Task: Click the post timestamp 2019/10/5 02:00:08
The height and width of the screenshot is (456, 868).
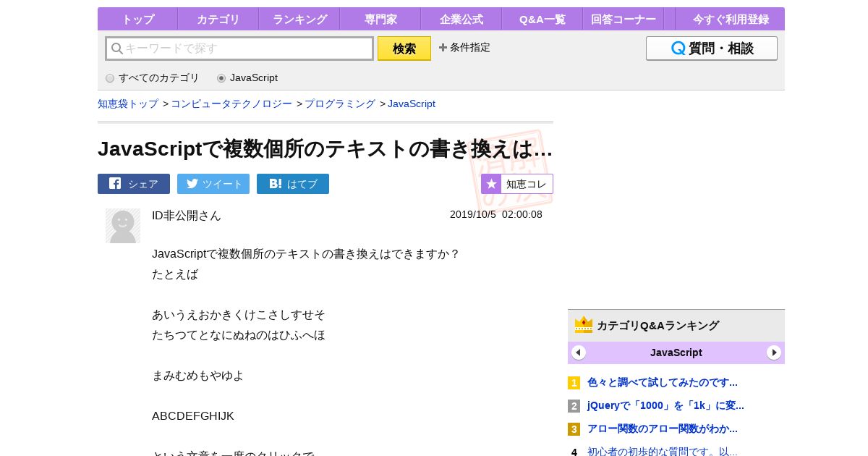Action: pyautogui.click(x=496, y=215)
